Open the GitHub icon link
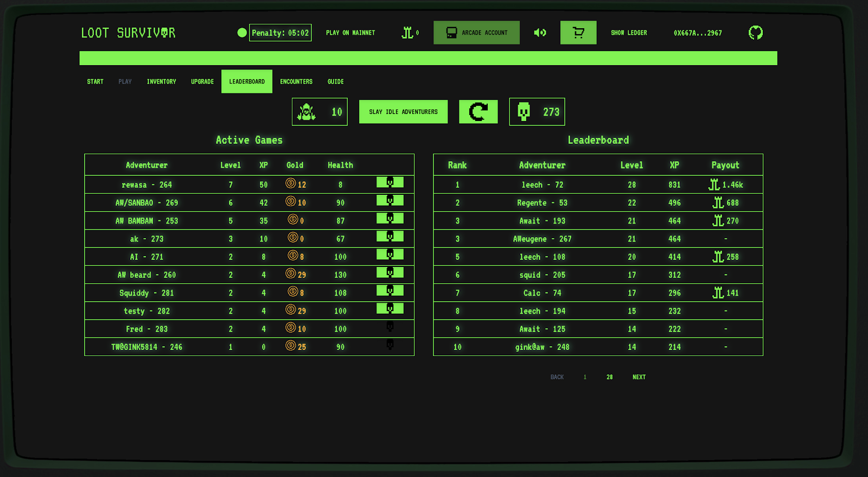The image size is (868, 477). pyautogui.click(x=756, y=33)
